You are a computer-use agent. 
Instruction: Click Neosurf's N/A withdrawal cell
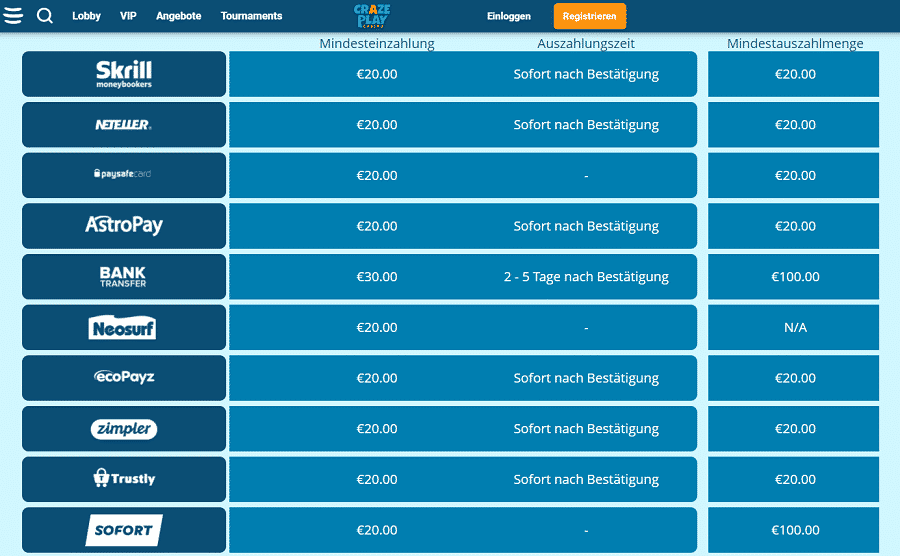(x=793, y=327)
